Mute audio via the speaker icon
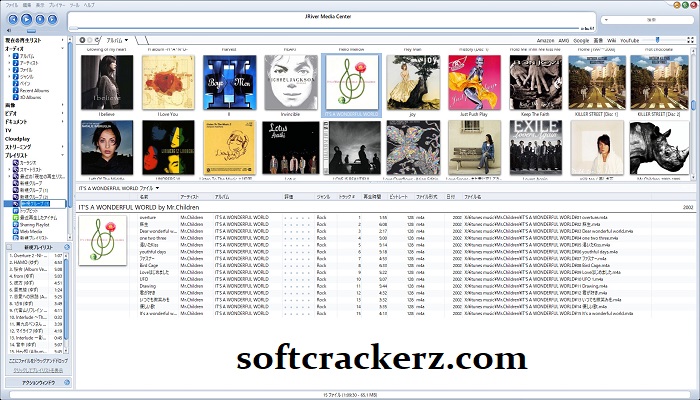This screenshot has height=400, width=700. tap(9, 31)
